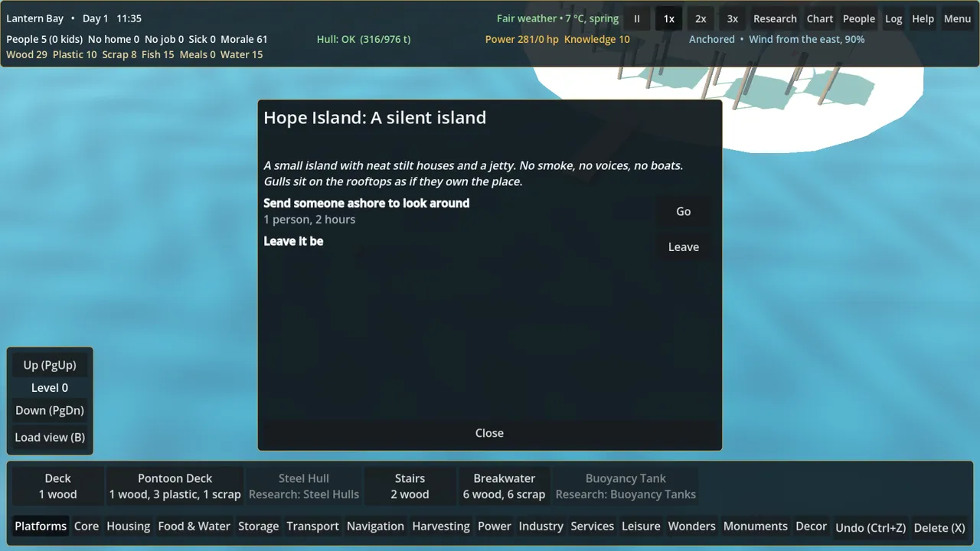Select the locked Buoyancy Tank item
The height and width of the screenshot is (551, 980).
click(x=626, y=486)
